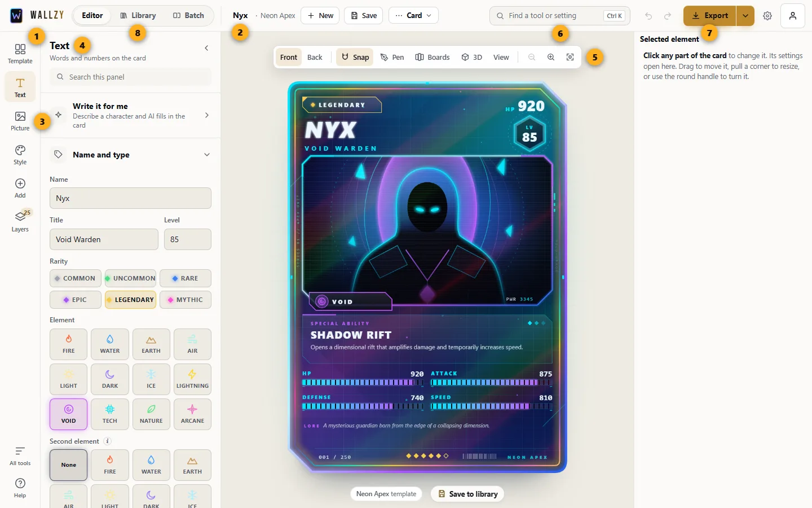
Task: Click the fit-to-screen icon in canvas toolbar
Action: [570, 57]
